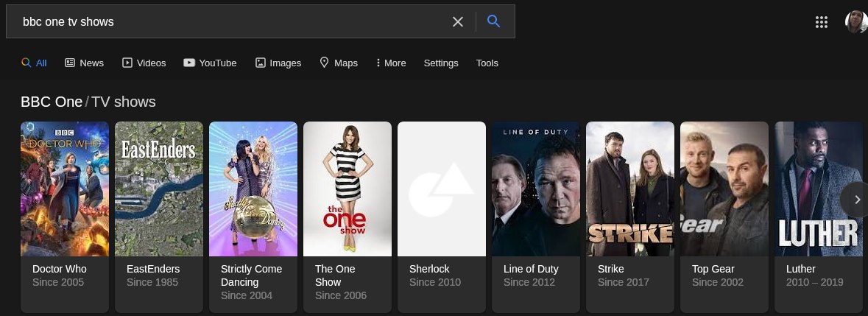Viewport: 868px width, 316px height.
Task: Switch to the Images tab
Action: (278, 63)
